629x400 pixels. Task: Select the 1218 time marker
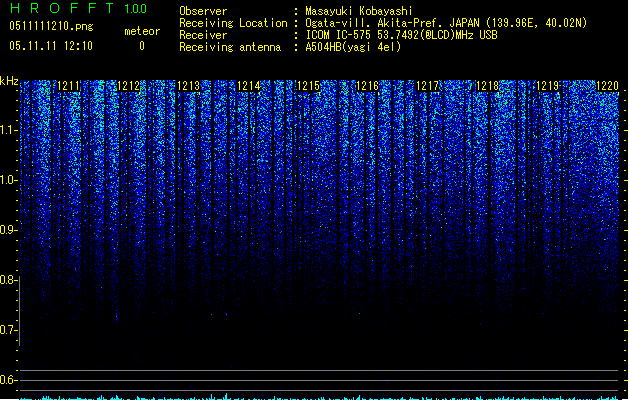point(487,86)
